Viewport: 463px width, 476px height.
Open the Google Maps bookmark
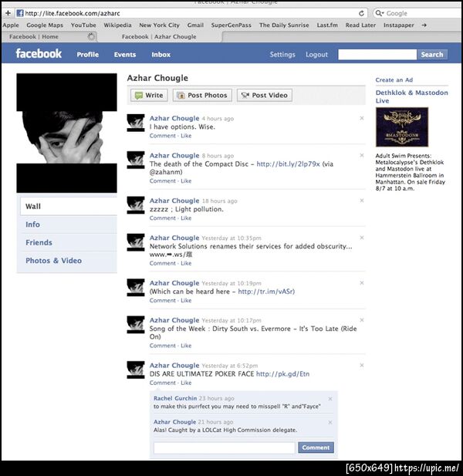pyautogui.click(x=45, y=25)
